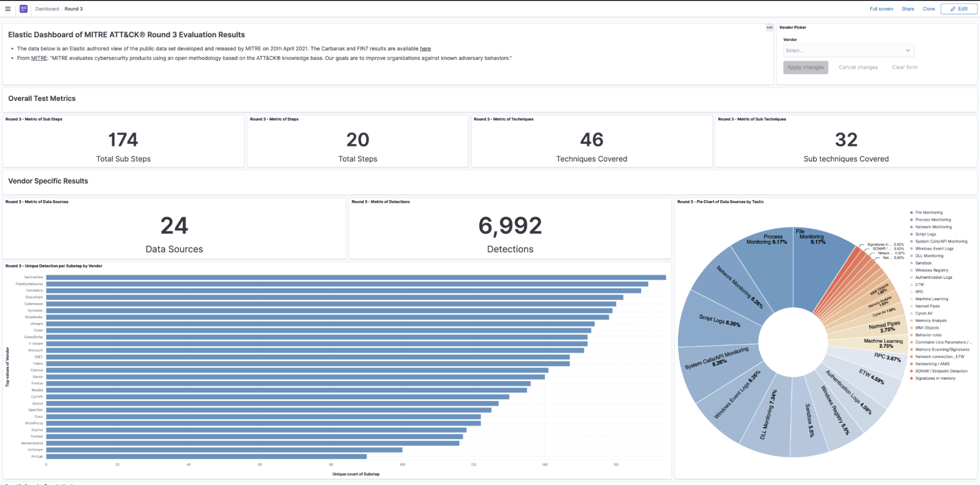This screenshot has width=980, height=485.
Task: Click the Behavior rules legend entry
Action: 928,335
